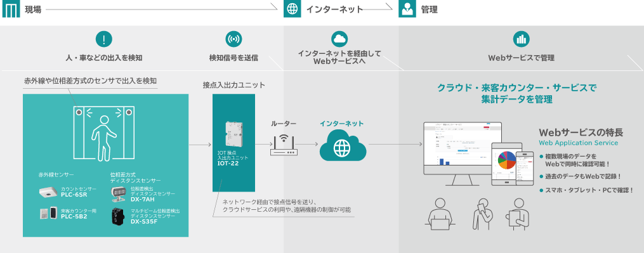This screenshot has height=253, width=644.
Task: Click the Webサービスの特長 heading
Action: click(581, 133)
